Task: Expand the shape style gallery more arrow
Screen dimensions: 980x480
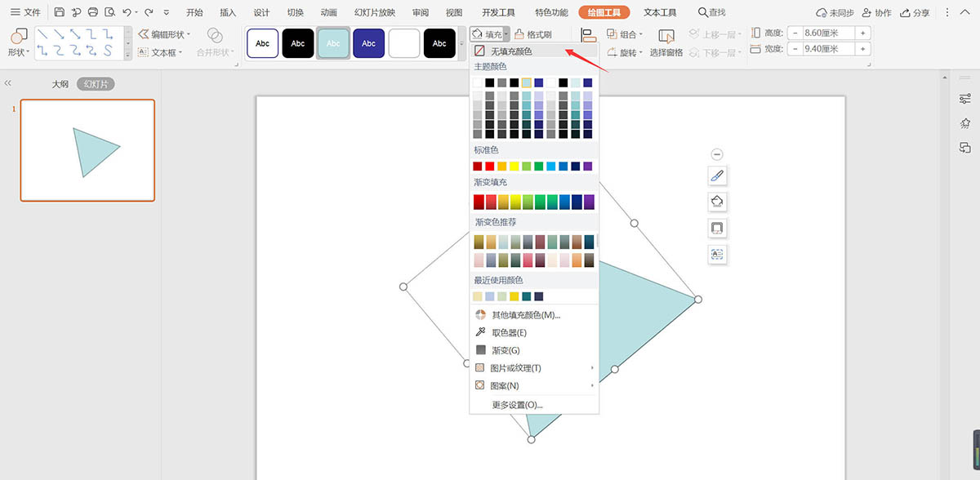Action: [461, 43]
